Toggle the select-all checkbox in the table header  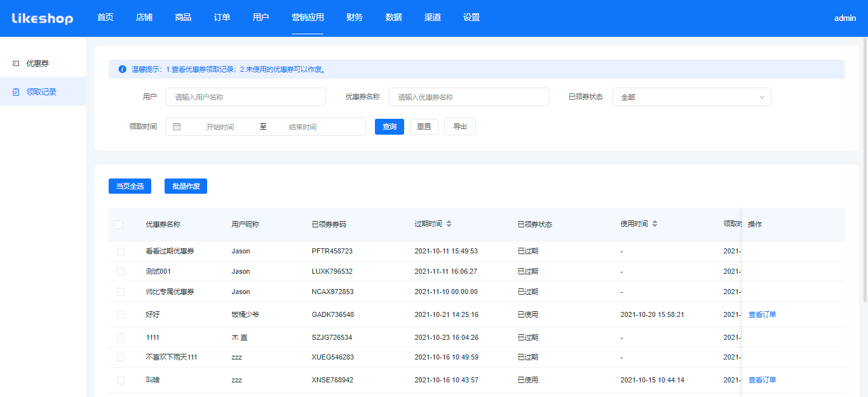119,224
